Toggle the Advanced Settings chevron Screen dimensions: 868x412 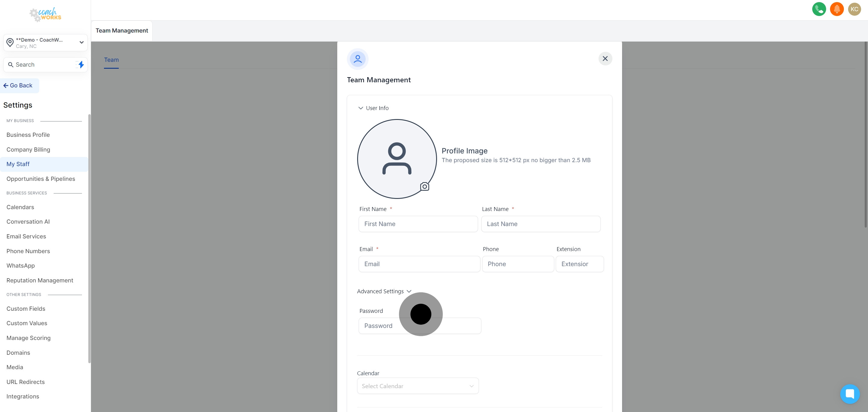[x=409, y=291]
